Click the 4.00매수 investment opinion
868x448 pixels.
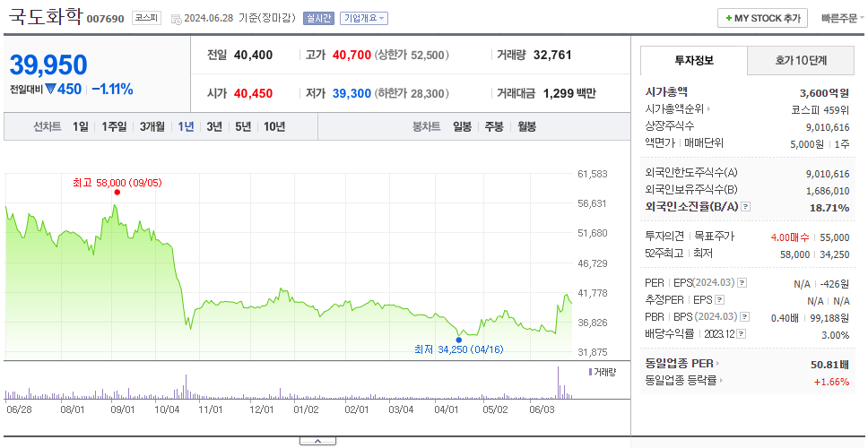(790, 237)
